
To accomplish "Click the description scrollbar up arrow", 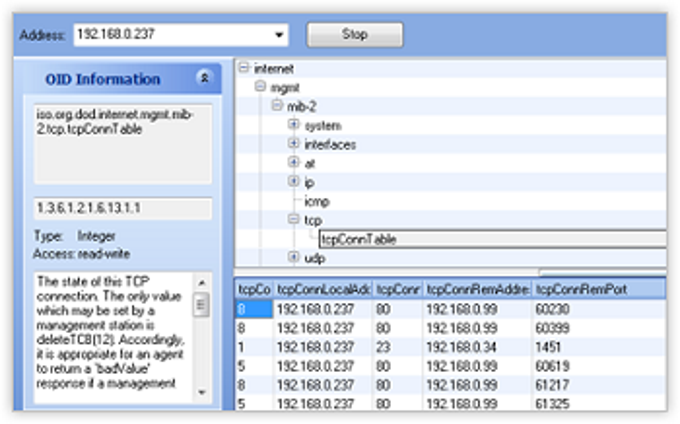I will click(201, 283).
